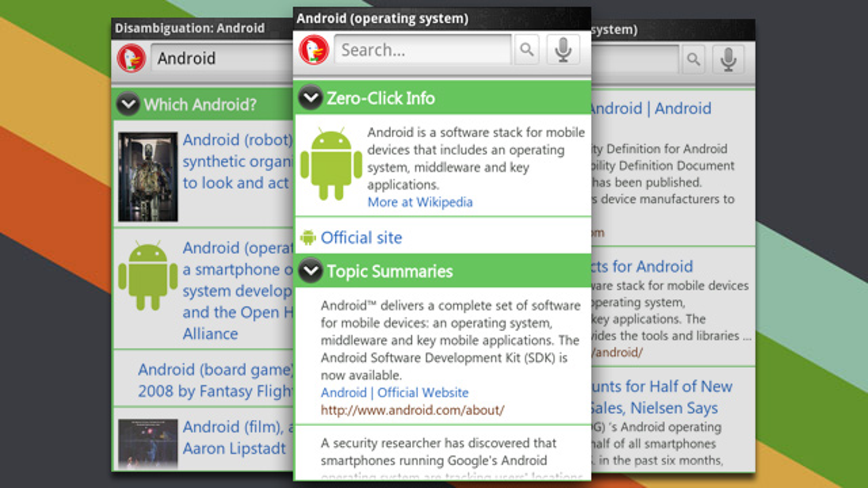
Task: Collapse the Which Android? section chevron
Action: coord(129,104)
